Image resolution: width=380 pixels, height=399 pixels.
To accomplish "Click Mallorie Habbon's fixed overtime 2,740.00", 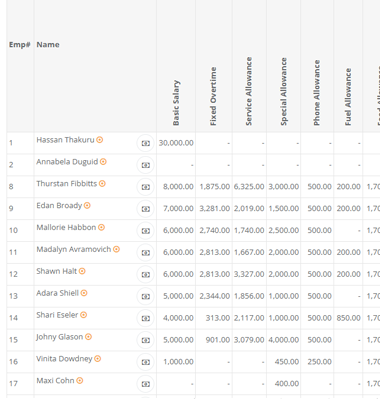I will click(215, 230).
